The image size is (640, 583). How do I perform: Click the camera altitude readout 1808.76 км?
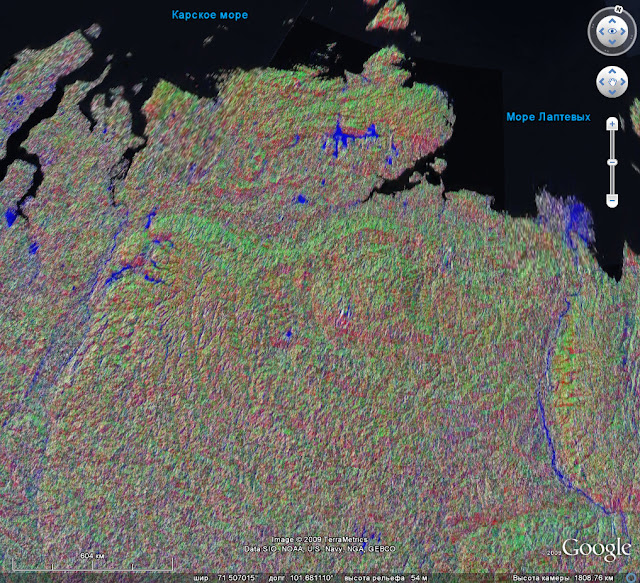click(x=593, y=578)
